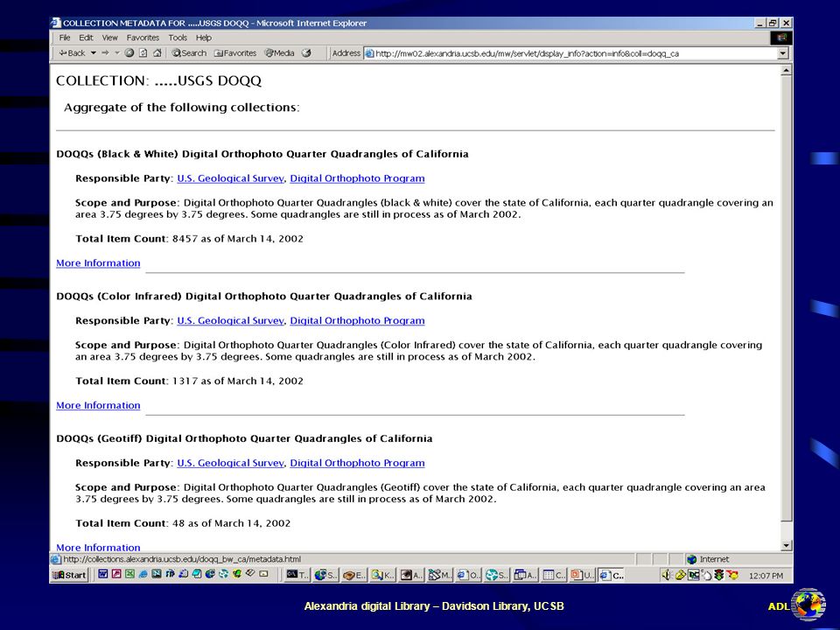Switch to the T.. command prompt taskbar button

pos(297,575)
